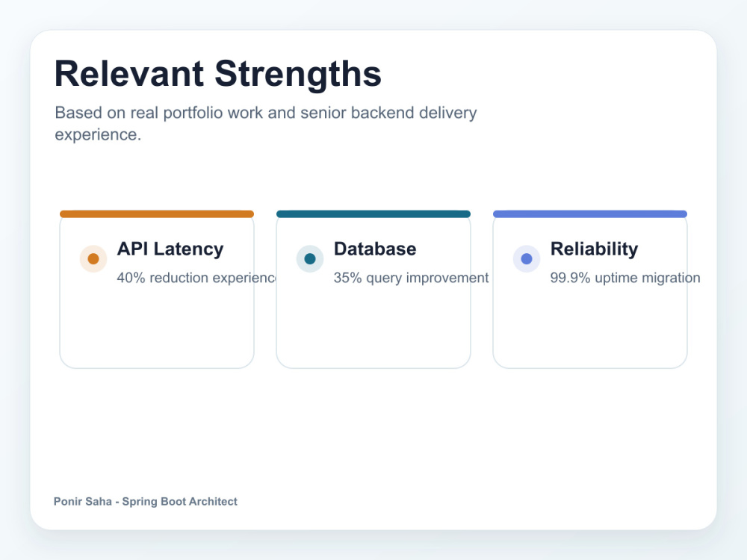Select the "API Latency" card heading

click(x=170, y=249)
